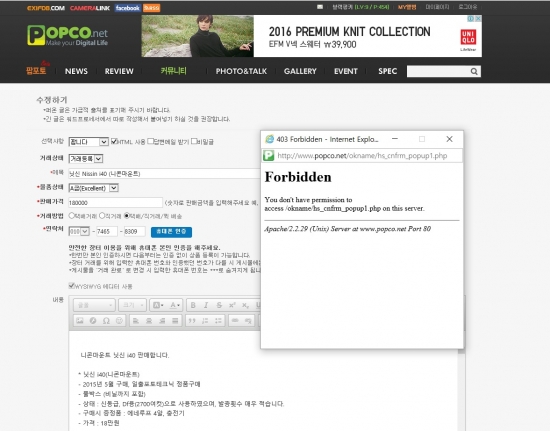550x431 pixels.
Task: Apply strikethrough formatting
Action: click(219, 305)
